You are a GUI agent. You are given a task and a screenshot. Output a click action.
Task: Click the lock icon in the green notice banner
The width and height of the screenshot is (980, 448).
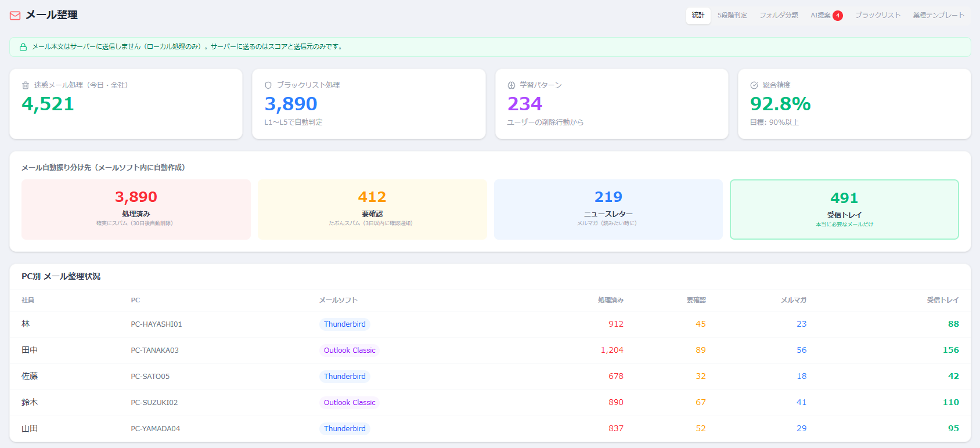[x=23, y=47]
